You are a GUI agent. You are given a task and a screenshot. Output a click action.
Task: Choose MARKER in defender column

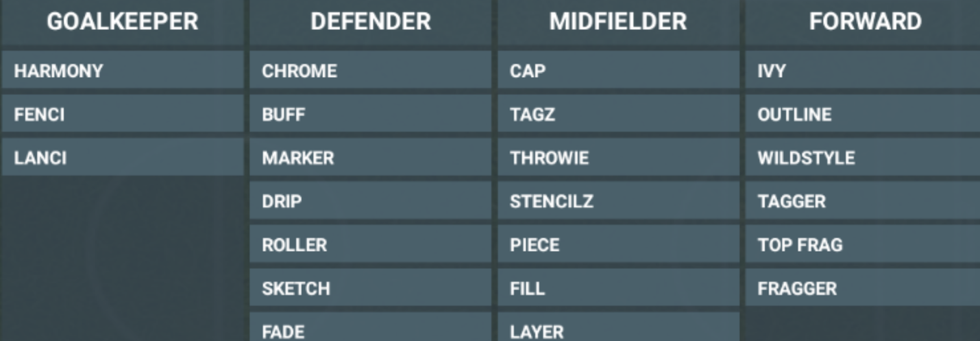point(370,157)
